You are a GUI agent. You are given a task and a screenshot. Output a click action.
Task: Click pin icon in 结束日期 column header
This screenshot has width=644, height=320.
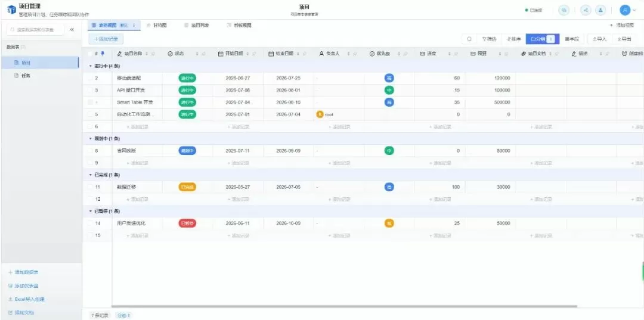coord(305,54)
